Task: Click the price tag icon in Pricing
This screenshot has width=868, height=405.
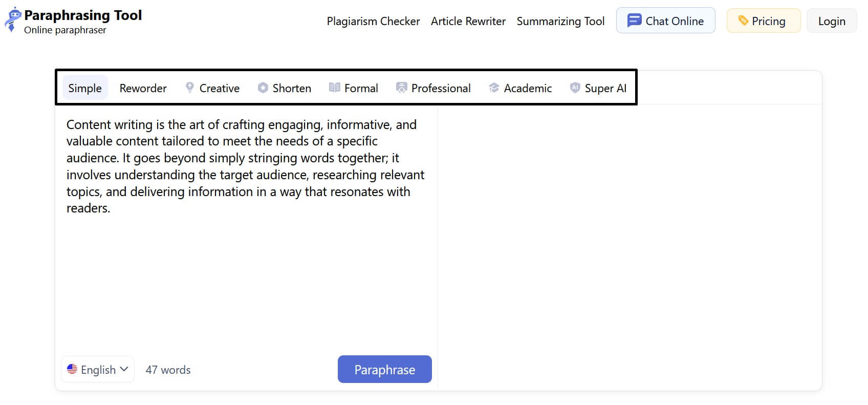Action: tap(743, 20)
